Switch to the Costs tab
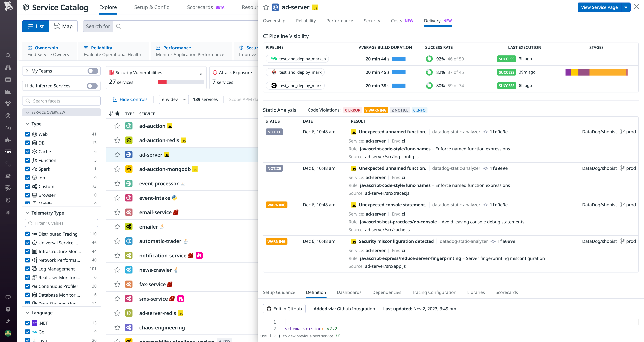This screenshot has width=644, height=342. point(396,21)
